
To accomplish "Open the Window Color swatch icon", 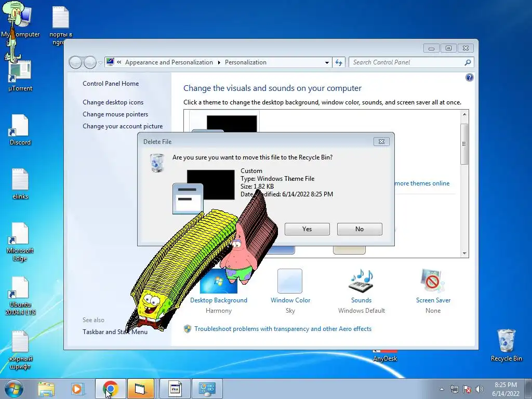I will pyautogui.click(x=290, y=281).
